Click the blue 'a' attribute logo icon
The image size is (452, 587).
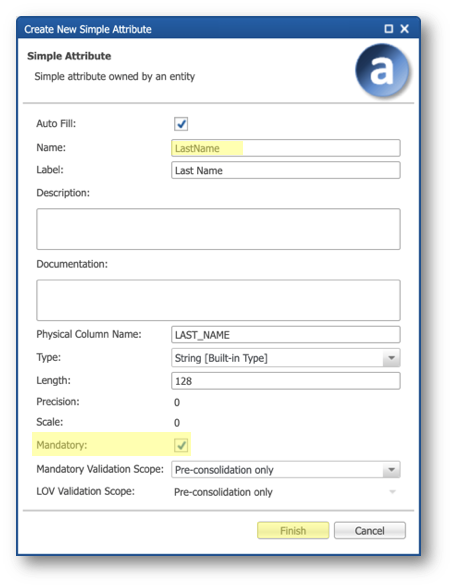(382, 70)
